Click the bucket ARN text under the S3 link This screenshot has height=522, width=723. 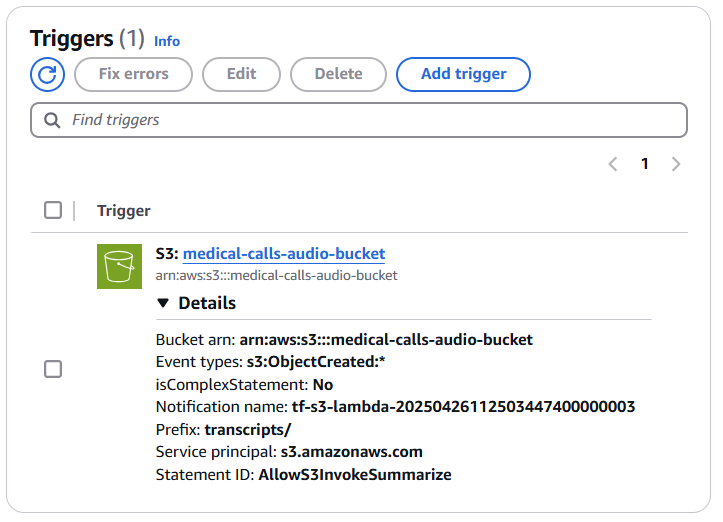point(276,275)
